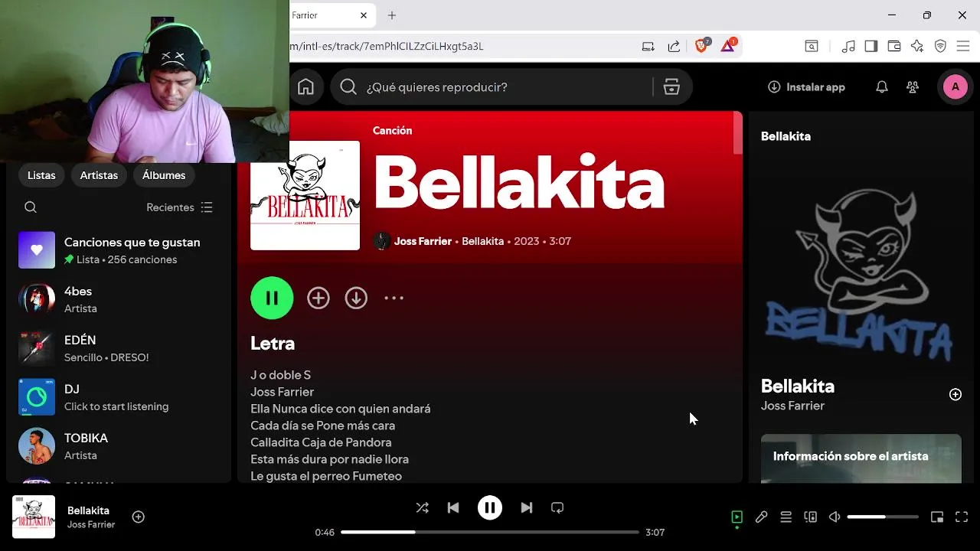
Task: Open Friend activity icon
Action: coord(913,87)
